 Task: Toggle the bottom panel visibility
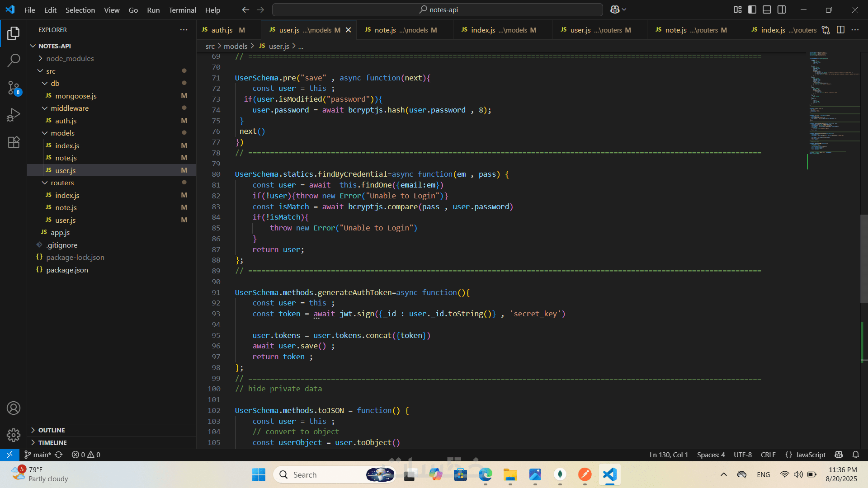767,9
